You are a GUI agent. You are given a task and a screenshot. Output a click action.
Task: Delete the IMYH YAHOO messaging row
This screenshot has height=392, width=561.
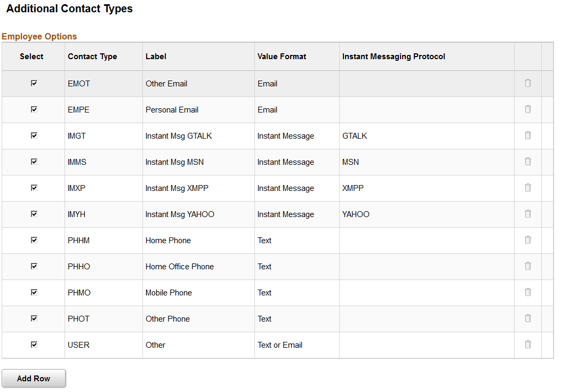[527, 214]
